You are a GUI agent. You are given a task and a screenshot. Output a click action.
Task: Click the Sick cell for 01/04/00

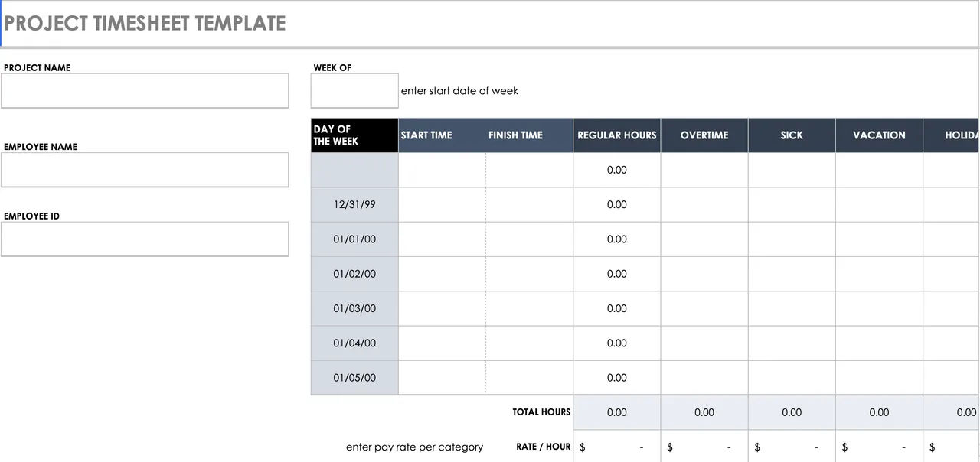pyautogui.click(x=792, y=343)
